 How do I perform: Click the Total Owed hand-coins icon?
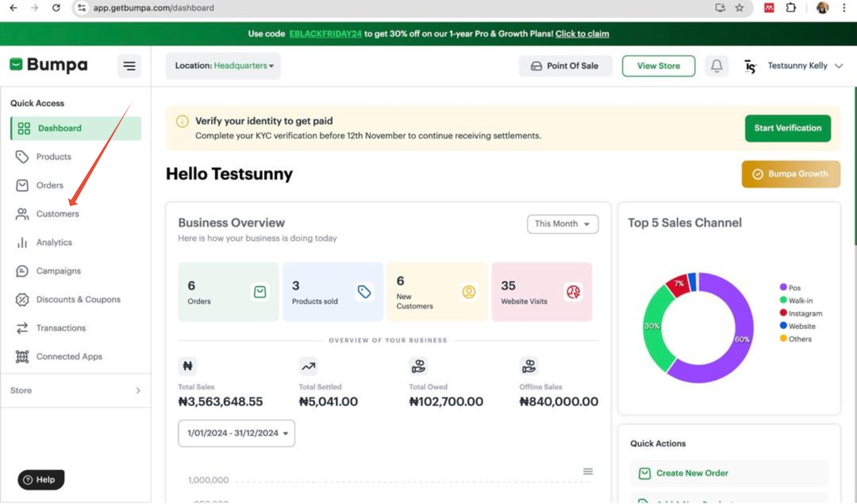[x=419, y=366]
